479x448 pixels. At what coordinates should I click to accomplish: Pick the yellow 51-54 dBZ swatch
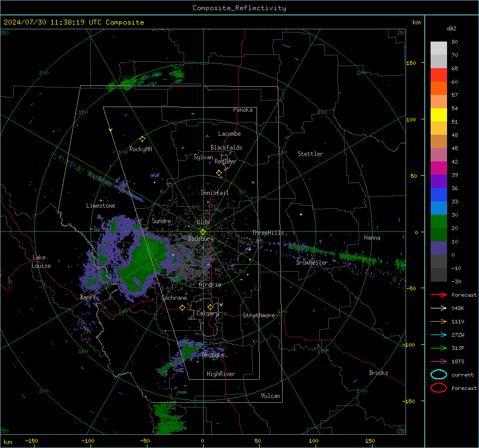pyautogui.click(x=439, y=115)
